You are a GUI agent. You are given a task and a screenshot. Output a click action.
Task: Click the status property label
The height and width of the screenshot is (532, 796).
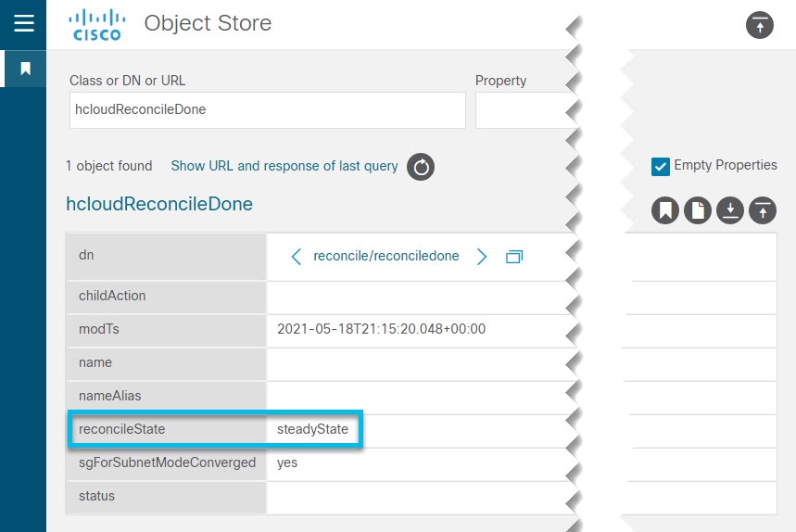click(x=96, y=496)
